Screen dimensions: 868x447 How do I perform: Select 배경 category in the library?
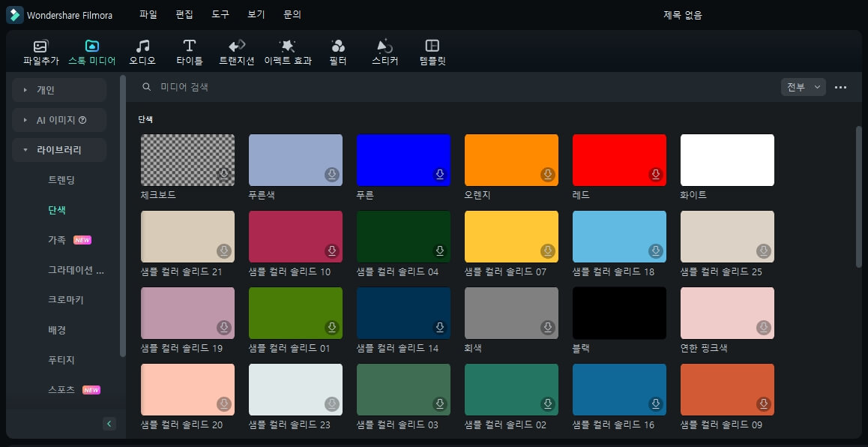pyautogui.click(x=57, y=329)
